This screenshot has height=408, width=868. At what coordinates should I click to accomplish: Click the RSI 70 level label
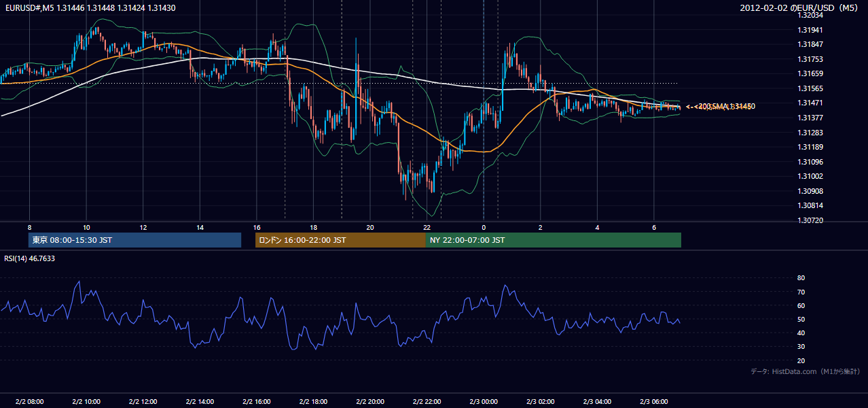(801, 292)
